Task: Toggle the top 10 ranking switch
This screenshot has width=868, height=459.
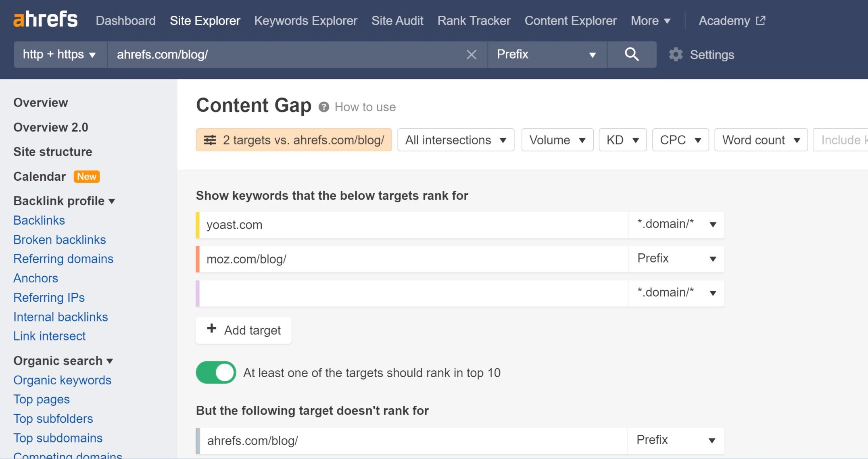Action: 216,372
